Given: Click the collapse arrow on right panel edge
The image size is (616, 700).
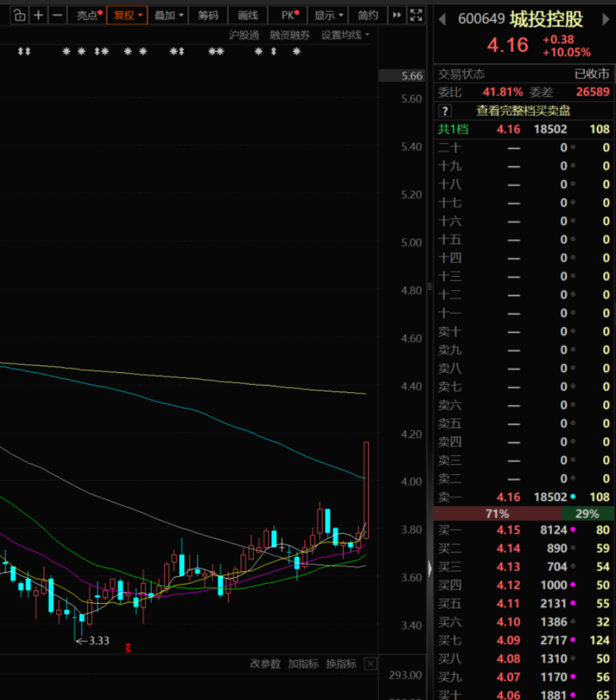Looking at the screenshot, I should click(x=429, y=568).
